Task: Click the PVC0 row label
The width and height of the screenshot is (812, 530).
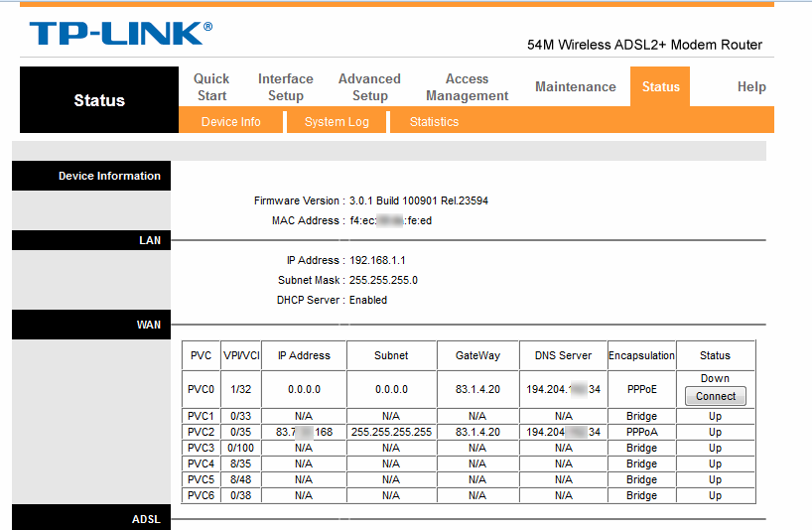Action: click(x=201, y=389)
